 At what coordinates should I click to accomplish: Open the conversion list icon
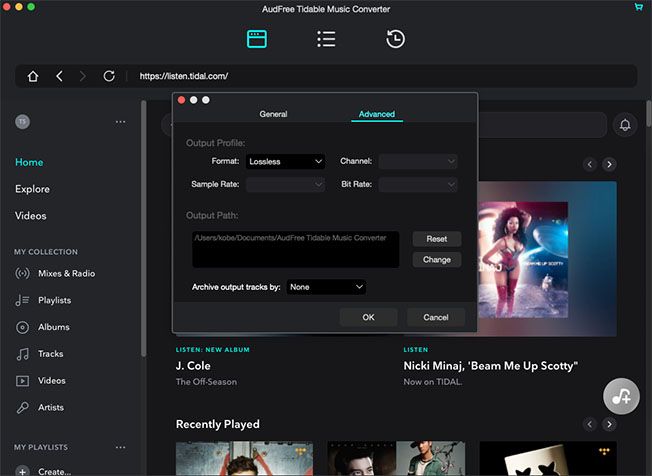[x=326, y=39]
